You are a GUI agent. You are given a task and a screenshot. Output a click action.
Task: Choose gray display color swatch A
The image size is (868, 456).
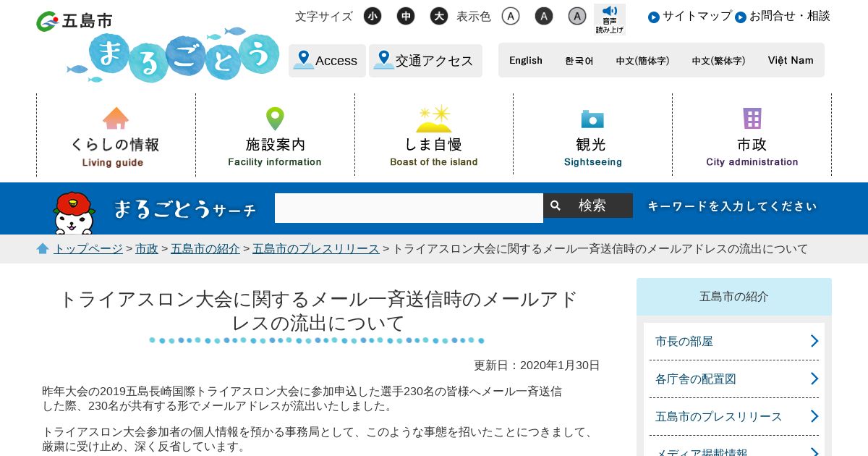(x=577, y=16)
